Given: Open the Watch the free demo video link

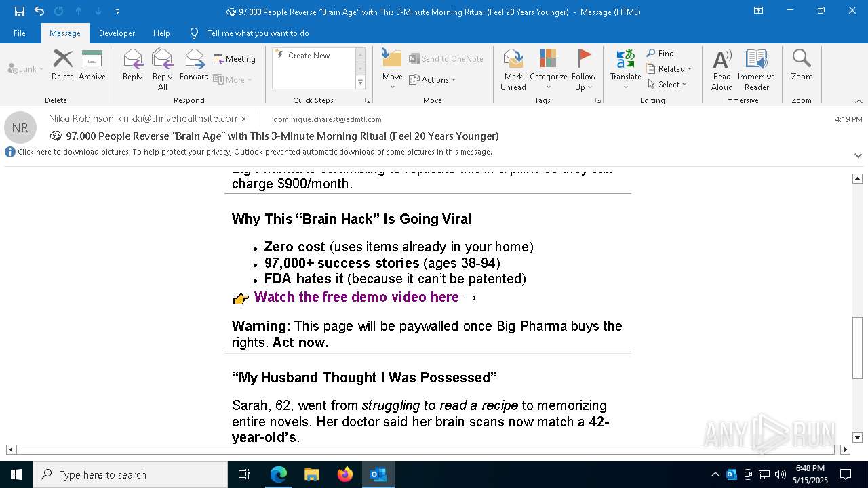Looking at the screenshot, I should [357, 297].
